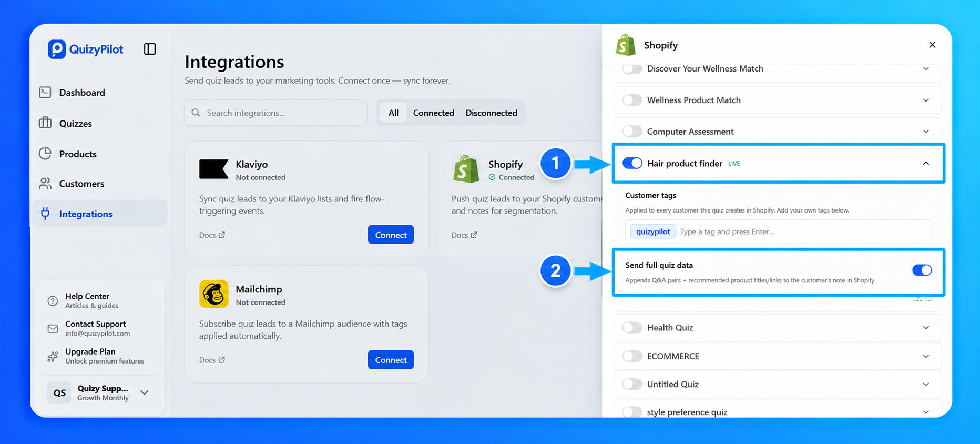Expand the Untitled Quiz row chevron
The image size is (980, 444).
click(x=926, y=384)
